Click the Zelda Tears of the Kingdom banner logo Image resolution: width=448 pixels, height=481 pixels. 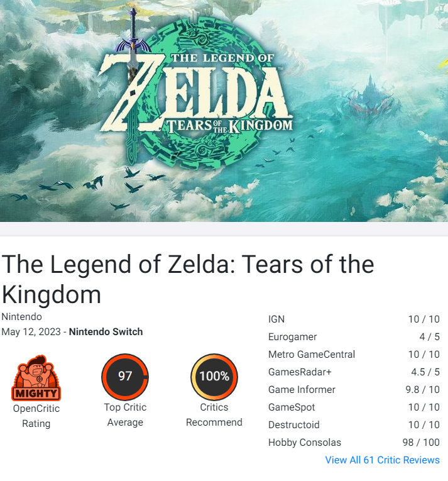click(195, 91)
